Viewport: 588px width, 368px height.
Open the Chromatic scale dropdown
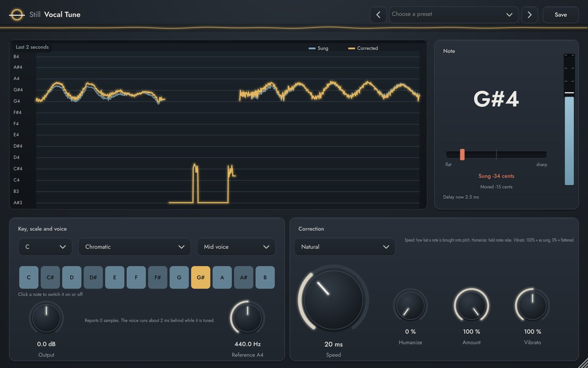pos(134,247)
